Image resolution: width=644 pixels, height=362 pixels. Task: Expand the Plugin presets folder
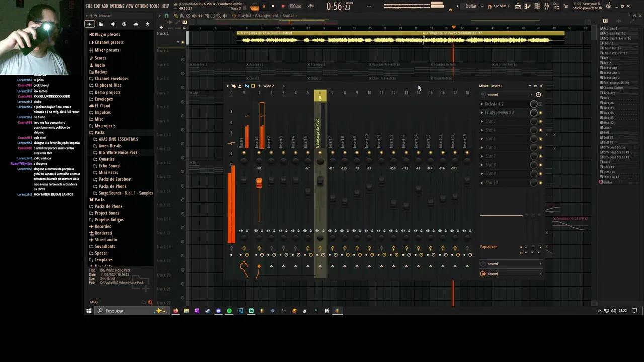(x=107, y=34)
